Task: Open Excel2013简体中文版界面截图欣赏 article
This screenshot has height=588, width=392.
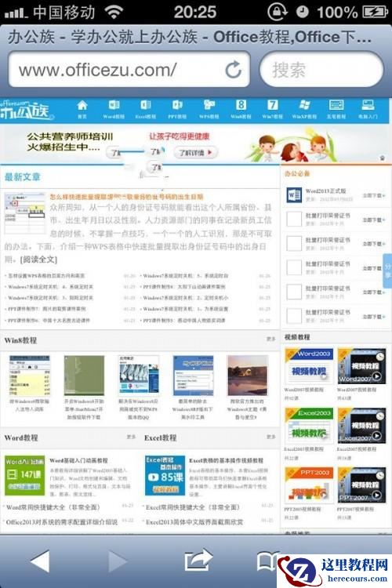Action: [194, 521]
